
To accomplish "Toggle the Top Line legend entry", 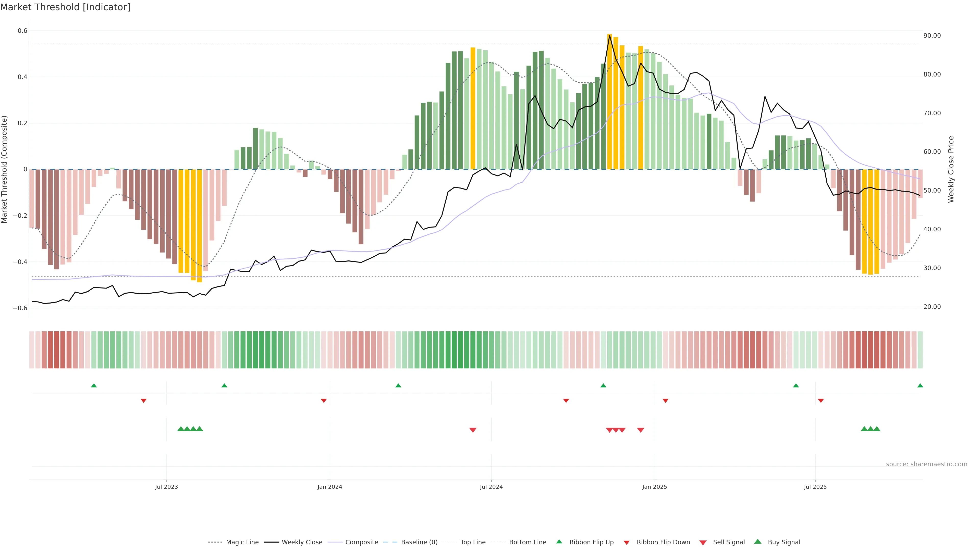I will click(473, 542).
